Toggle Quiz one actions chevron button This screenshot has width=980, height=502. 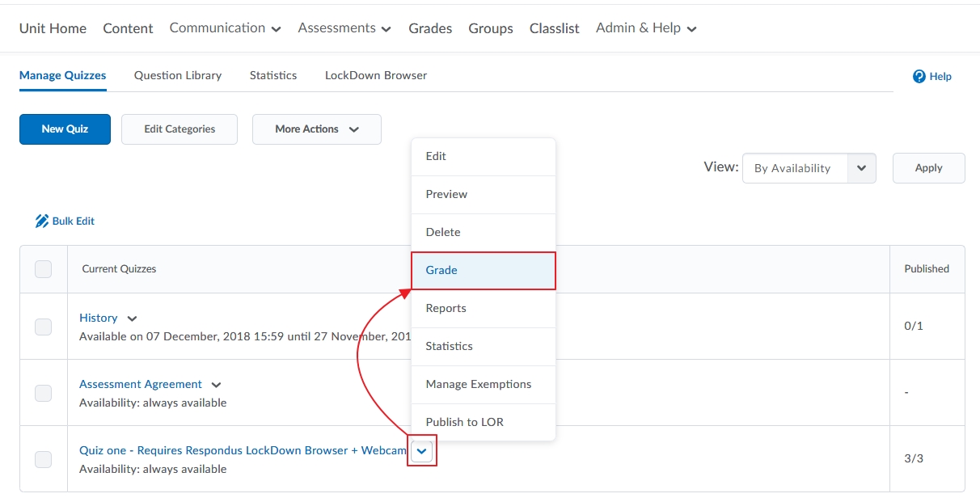click(422, 451)
